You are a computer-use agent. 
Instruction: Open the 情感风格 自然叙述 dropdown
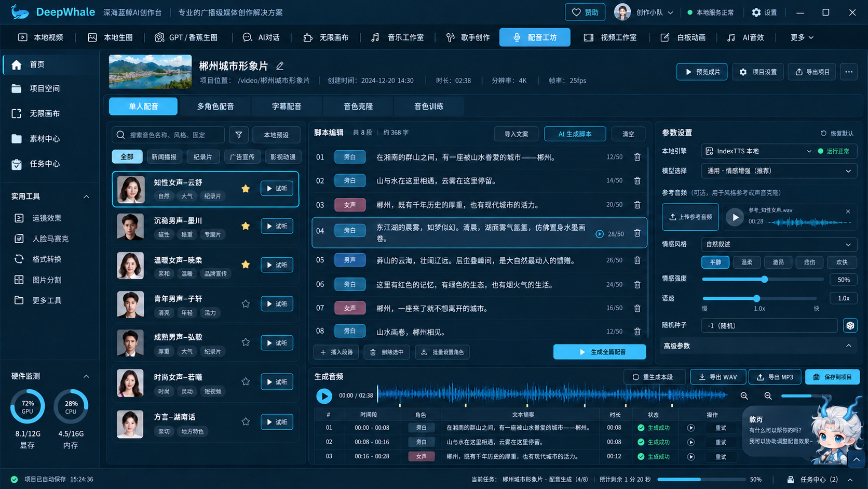coord(779,244)
